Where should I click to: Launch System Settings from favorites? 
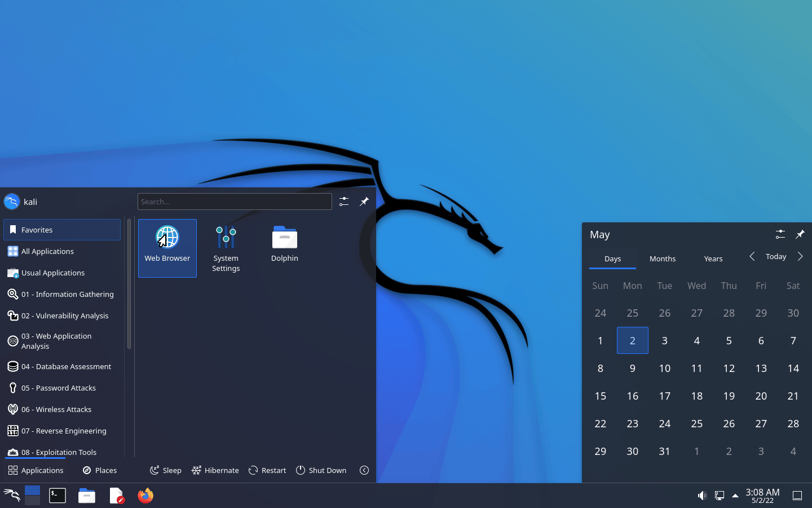click(x=226, y=247)
